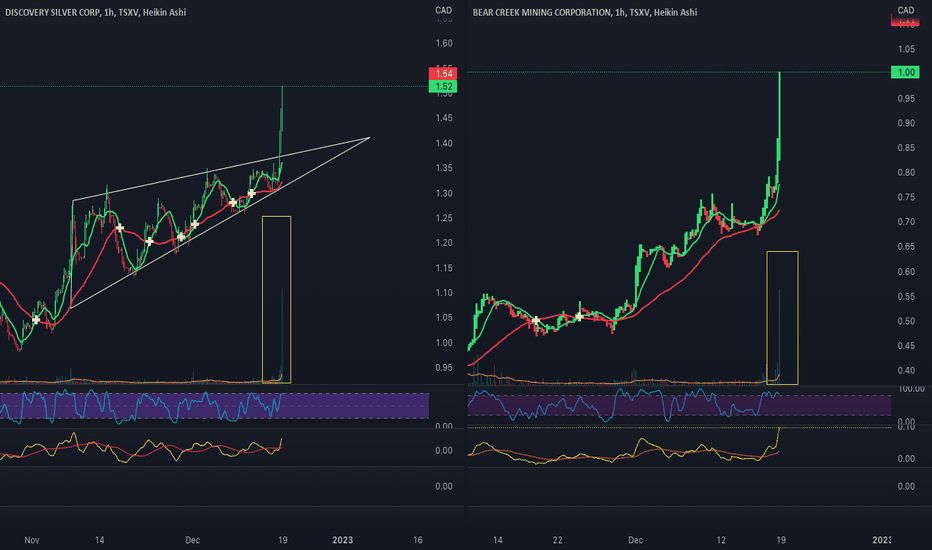
Task: Click the 0.90 price axis value on Bear Creek
Action: [x=906, y=123]
